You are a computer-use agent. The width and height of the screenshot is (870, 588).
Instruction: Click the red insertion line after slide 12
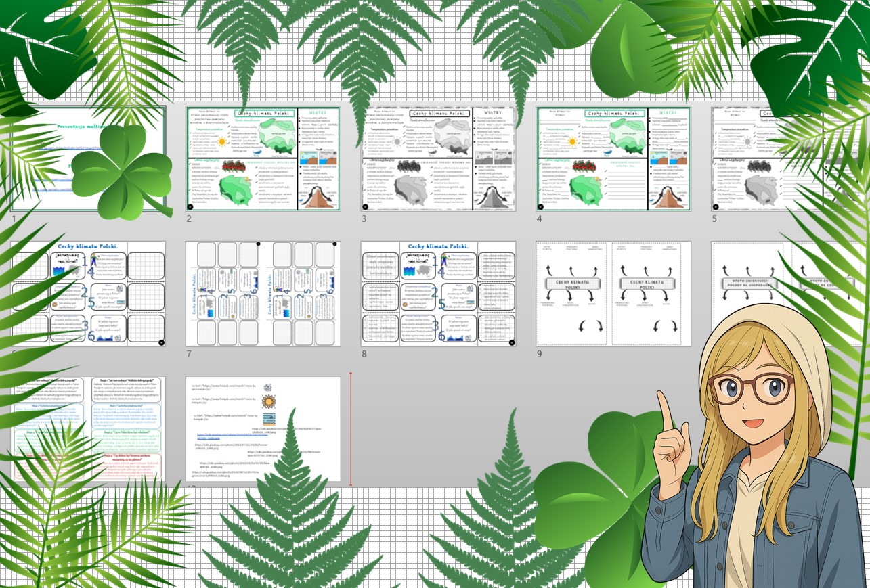point(351,429)
